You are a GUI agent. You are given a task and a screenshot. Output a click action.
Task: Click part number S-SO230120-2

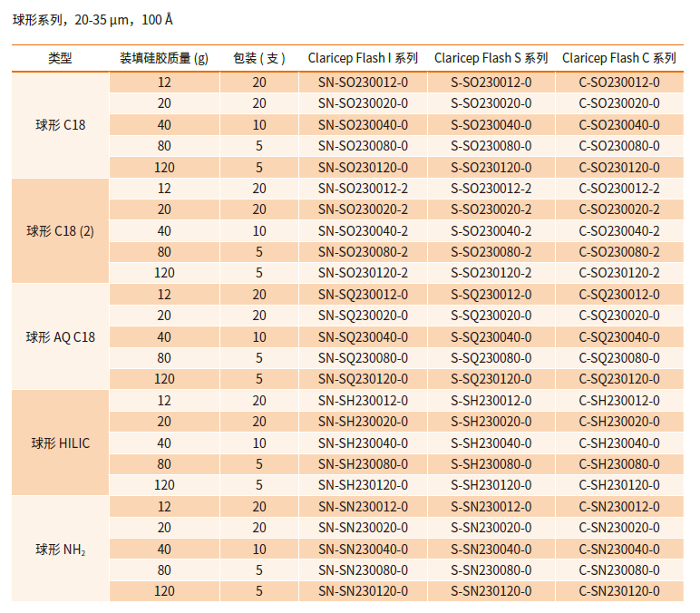[x=491, y=273]
